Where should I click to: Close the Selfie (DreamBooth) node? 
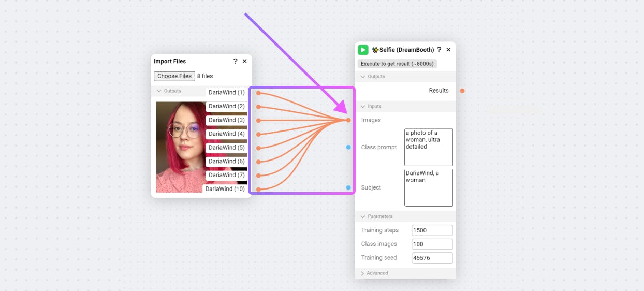point(448,50)
